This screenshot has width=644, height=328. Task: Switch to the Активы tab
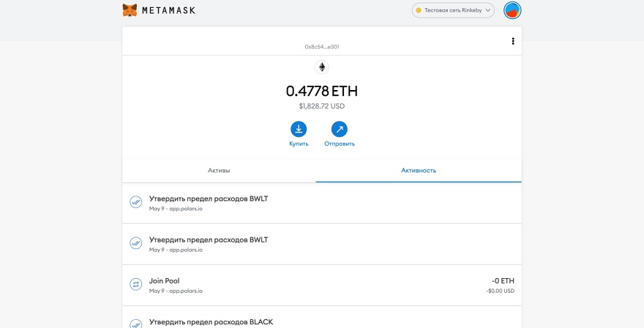pyautogui.click(x=219, y=170)
